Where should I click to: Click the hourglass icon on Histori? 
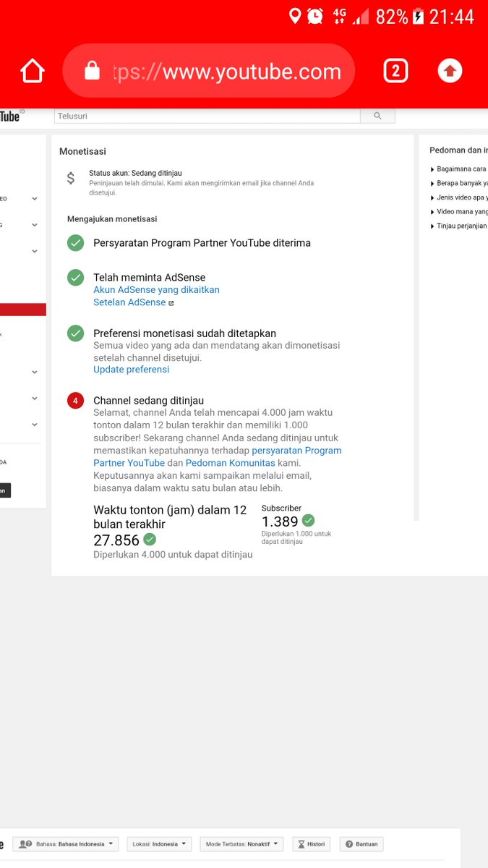click(x=302, y=844)
